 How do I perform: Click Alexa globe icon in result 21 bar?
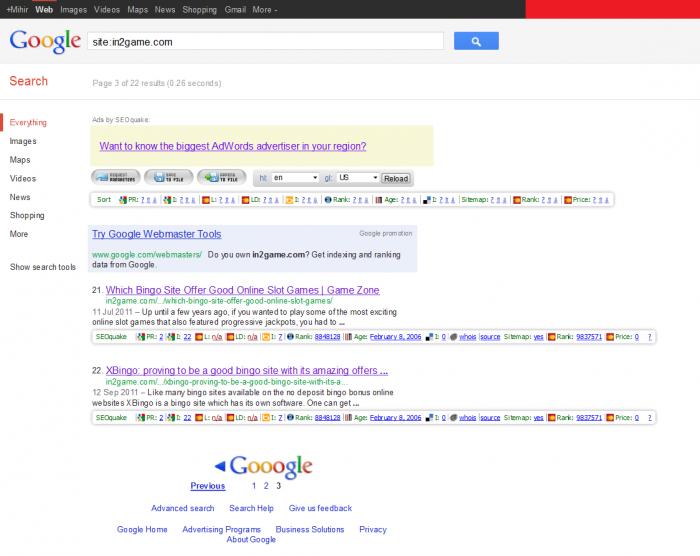[x=290, y=337]
